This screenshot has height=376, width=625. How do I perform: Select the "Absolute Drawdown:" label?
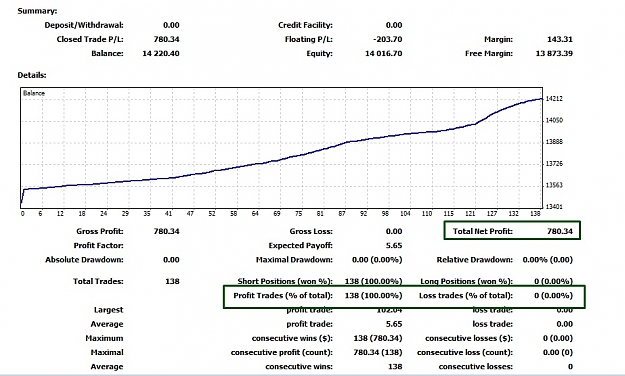84,260
